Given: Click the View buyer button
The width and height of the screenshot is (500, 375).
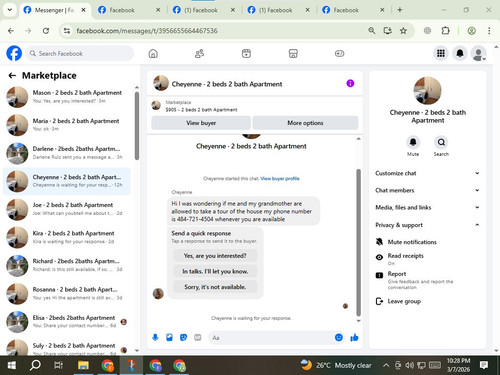Looking at the screenshot, I should [x=201, y=123].
